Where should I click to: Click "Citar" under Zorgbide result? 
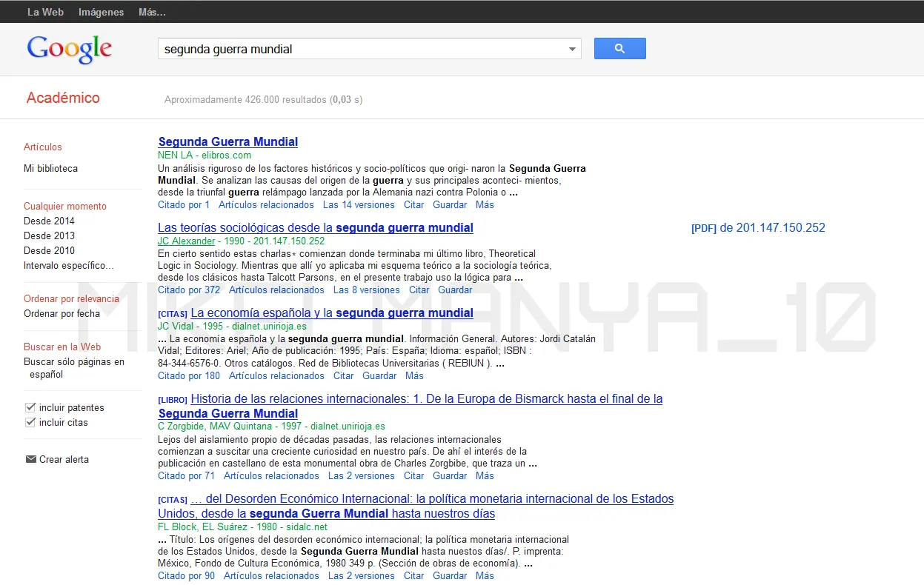tap(414, 475)
